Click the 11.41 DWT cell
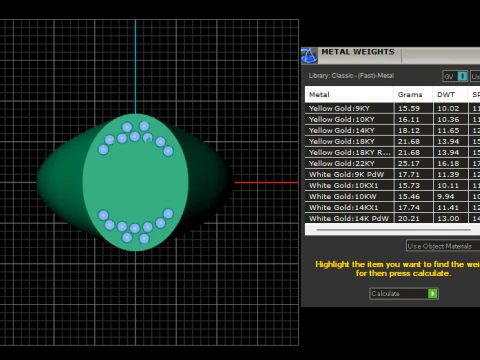Image resolution: width=480 pixels, height=360 pixels. 451,207
